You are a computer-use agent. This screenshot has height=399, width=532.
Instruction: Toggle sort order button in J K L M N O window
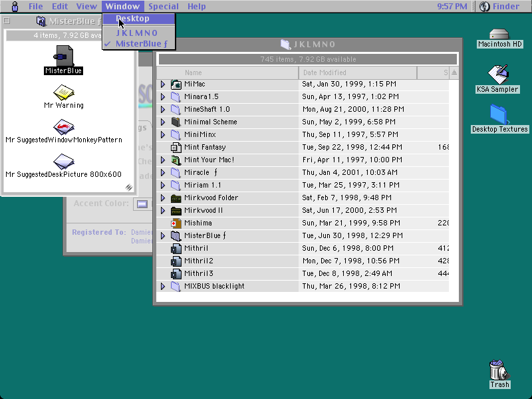[x=454, y=72]
